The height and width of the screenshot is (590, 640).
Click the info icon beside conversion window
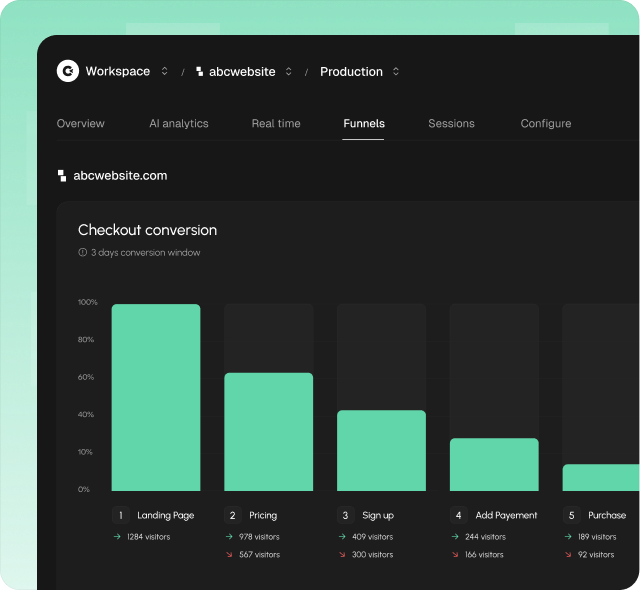(x=82, y=253)
